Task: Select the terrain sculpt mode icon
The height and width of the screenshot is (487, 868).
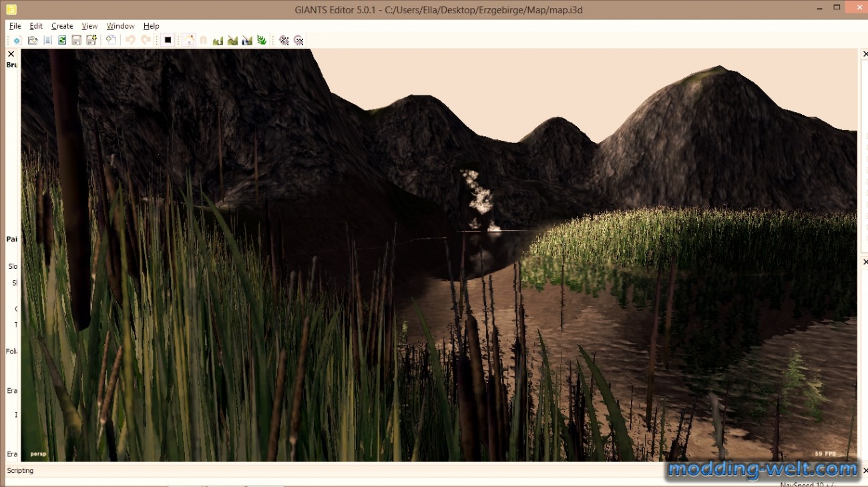Action: pyautogui.click(x=218, y=41)
